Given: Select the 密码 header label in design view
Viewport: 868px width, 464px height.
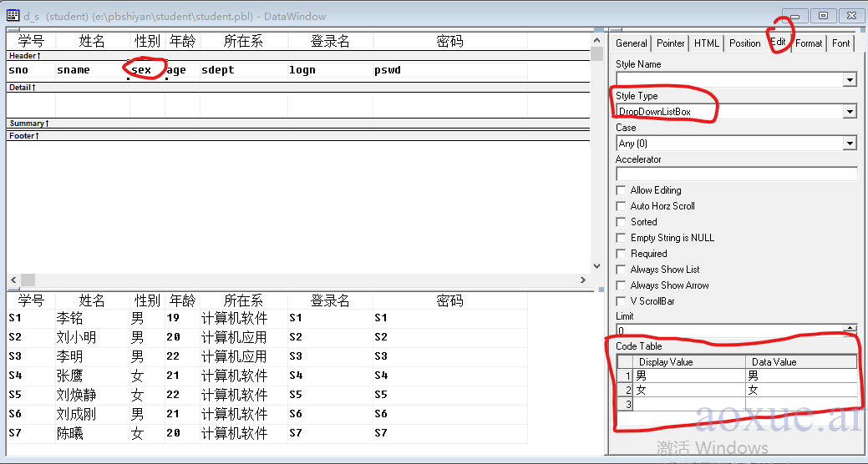Looking at the screenshot, I should 450,41.
